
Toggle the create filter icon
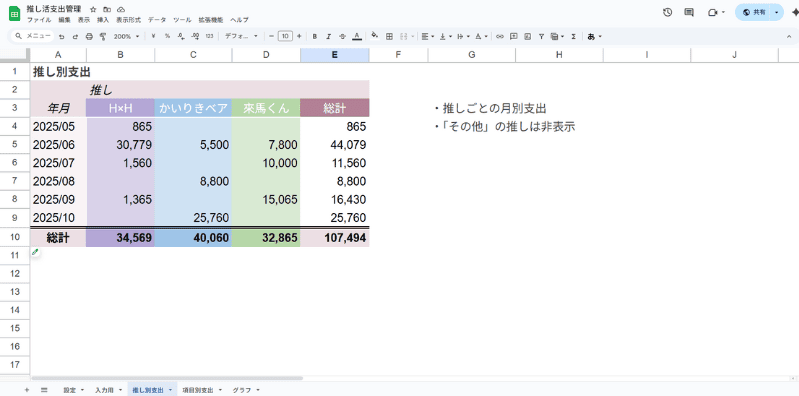[x=541, y=36]
